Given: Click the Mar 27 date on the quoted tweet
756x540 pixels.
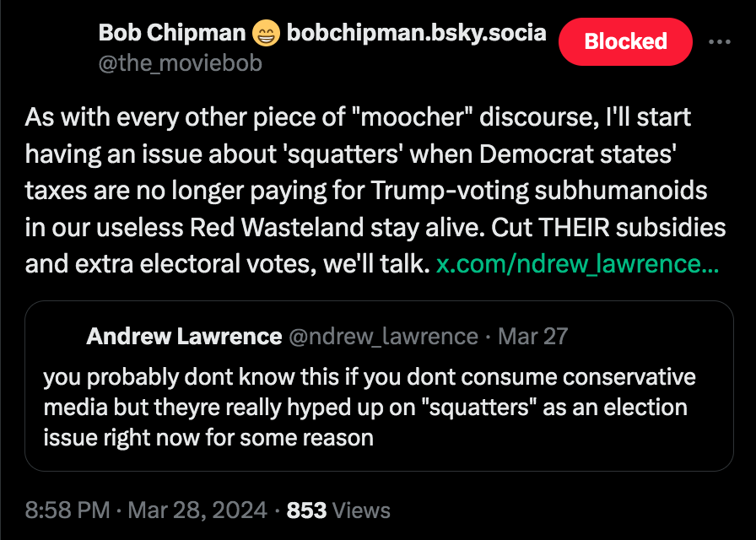Looking at the screenshot, I should click(532, 337).
